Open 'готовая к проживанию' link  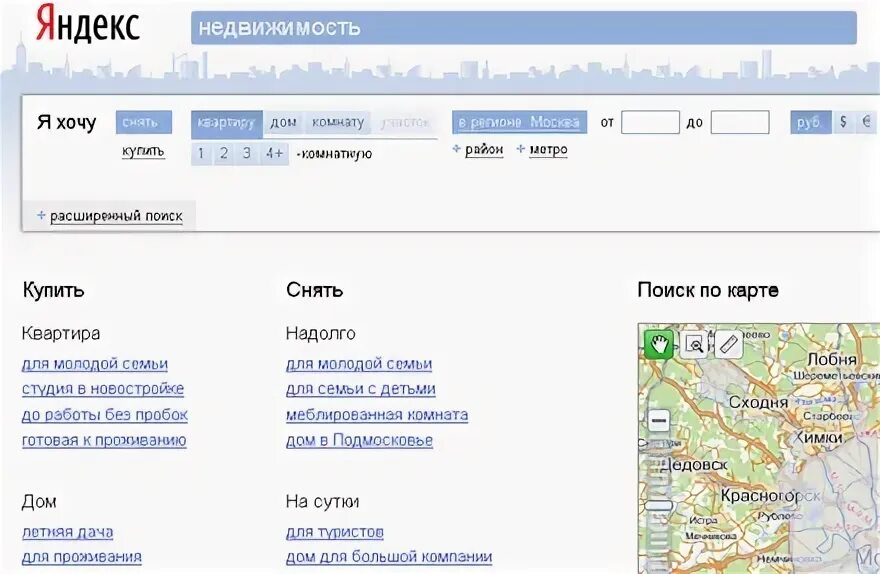[x=104, y=440]
